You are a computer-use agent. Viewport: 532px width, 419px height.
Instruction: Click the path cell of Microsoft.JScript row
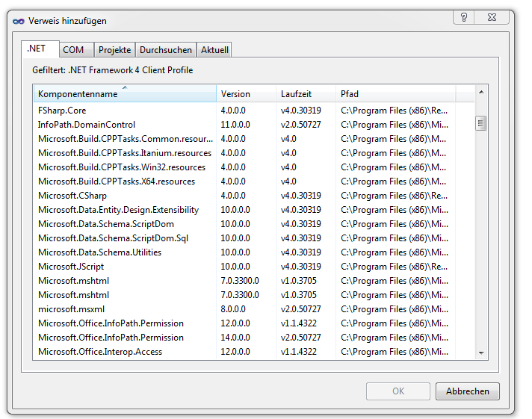[x=395, y=267]
